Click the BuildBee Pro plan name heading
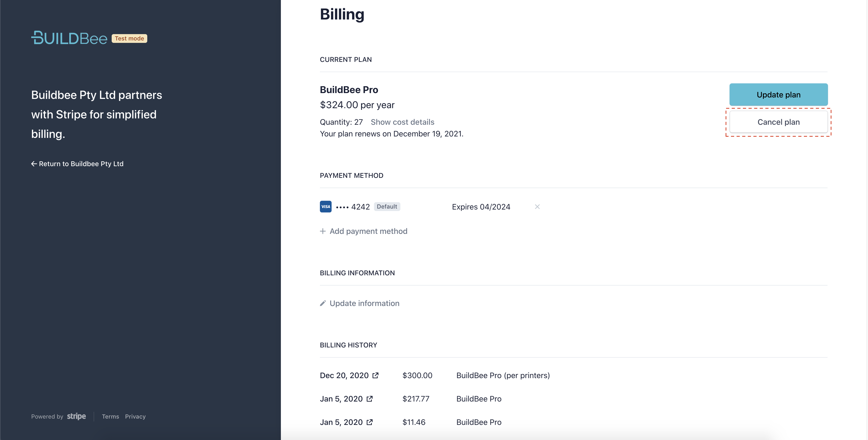 pyautogui.click(x=349, y=90)
